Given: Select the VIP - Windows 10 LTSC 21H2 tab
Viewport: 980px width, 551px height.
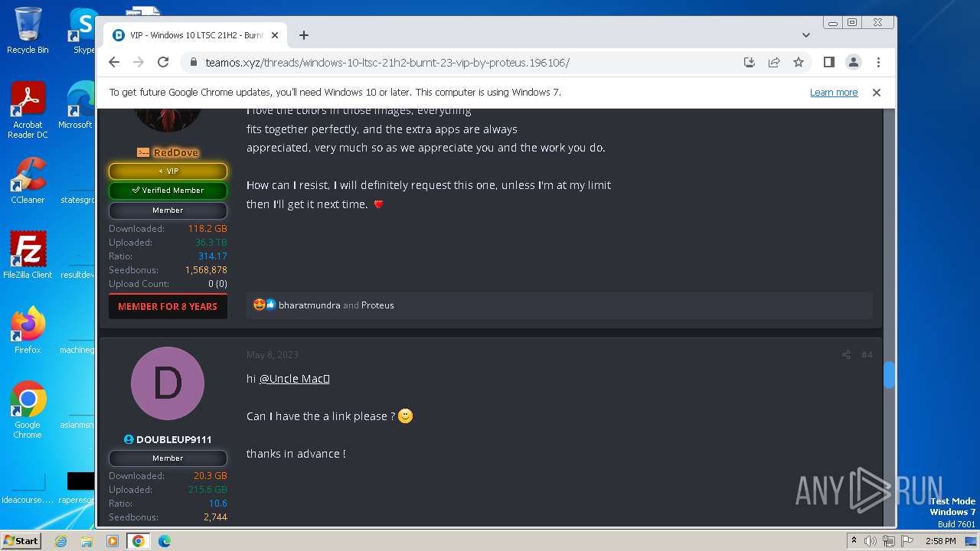Looking at the screenshot, I should (195, 35).
